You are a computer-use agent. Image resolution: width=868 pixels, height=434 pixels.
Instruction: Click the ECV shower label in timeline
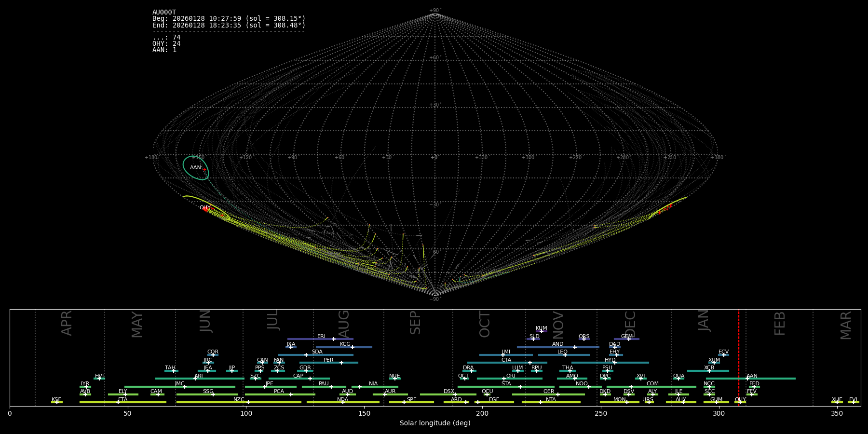(x=723, y=352)
